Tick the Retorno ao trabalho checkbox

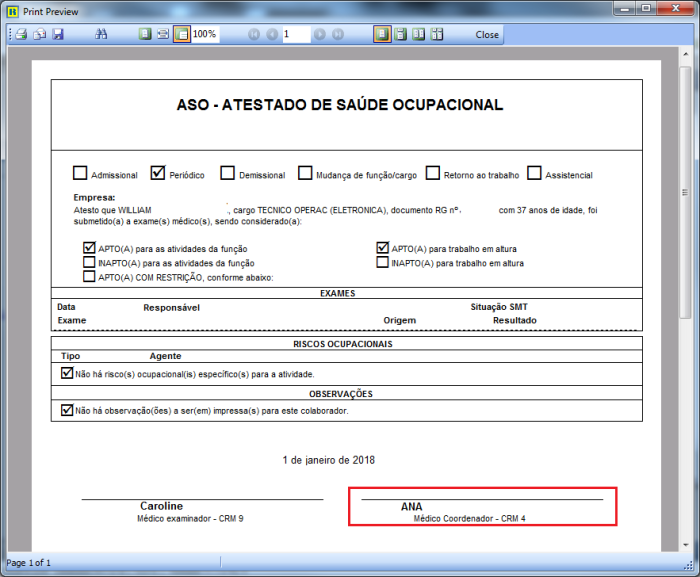[433, 173]
